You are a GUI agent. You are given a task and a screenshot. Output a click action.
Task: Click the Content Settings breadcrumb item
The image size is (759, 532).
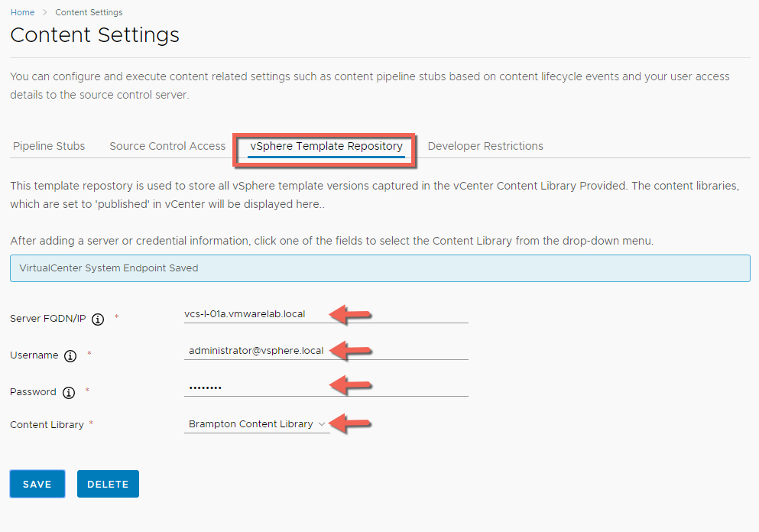point(89,12)
